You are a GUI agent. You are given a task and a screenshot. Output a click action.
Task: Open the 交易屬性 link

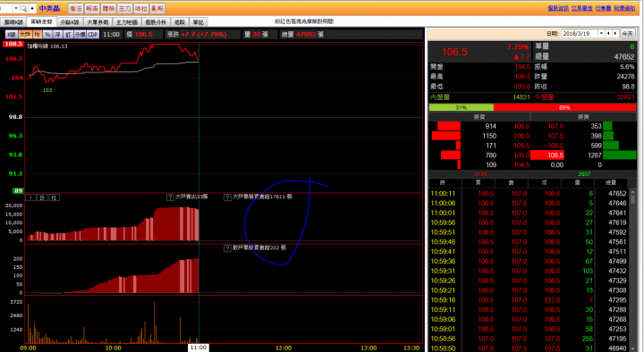point(581,8)
